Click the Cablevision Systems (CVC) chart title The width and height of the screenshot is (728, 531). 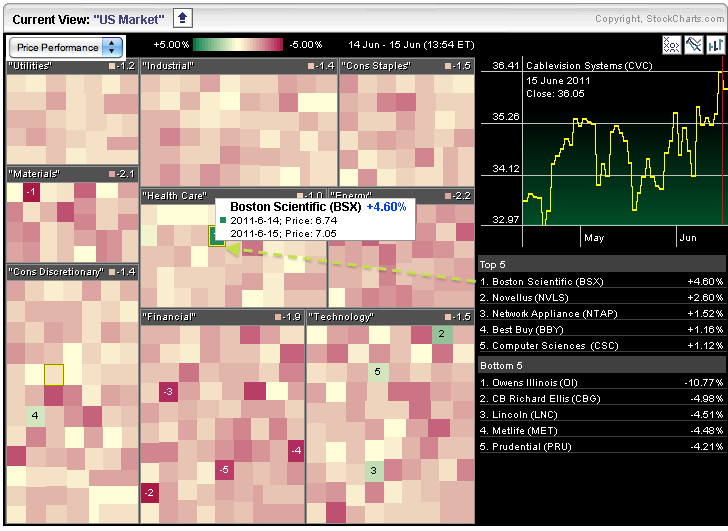pyautogui.click(x=589, y=66)
